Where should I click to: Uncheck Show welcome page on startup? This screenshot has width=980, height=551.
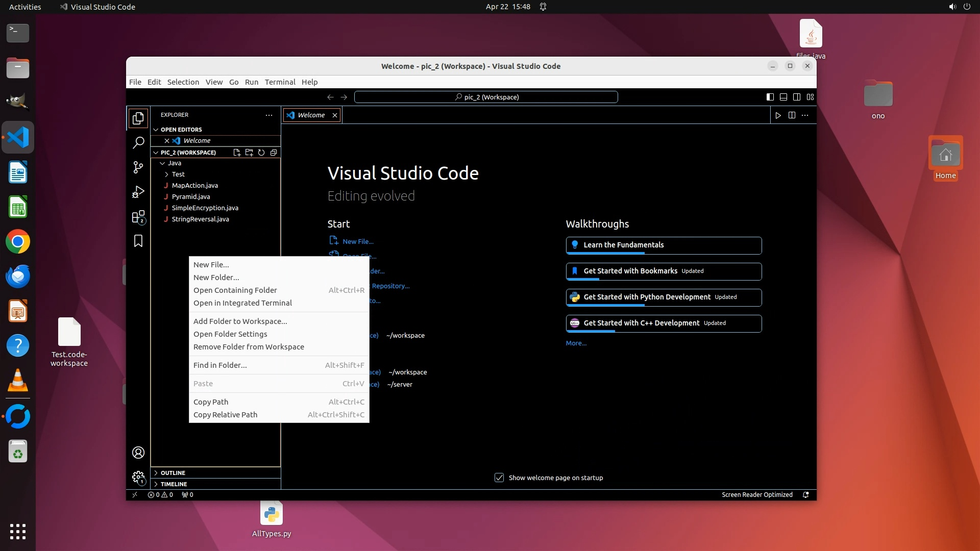click(x=499, y=478)
